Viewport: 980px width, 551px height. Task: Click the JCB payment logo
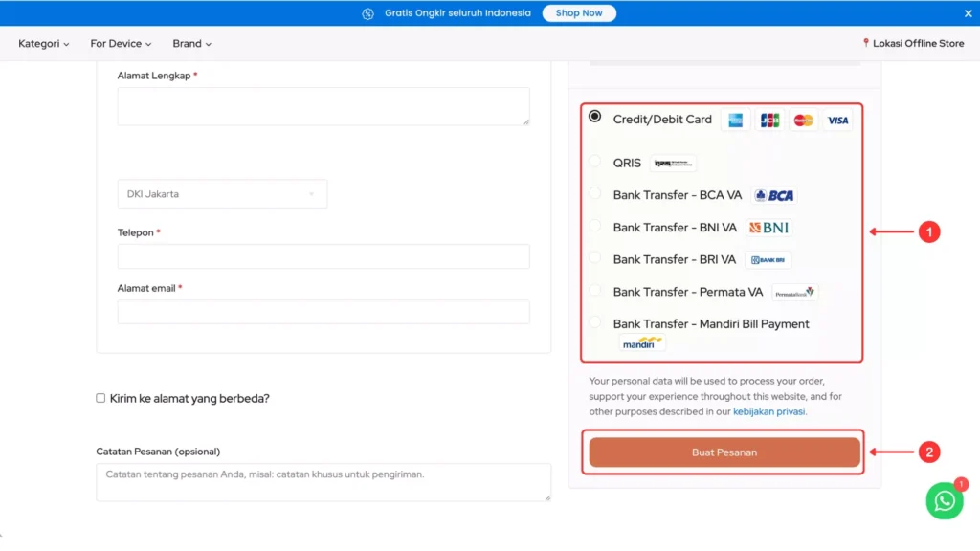coord(769,120)
